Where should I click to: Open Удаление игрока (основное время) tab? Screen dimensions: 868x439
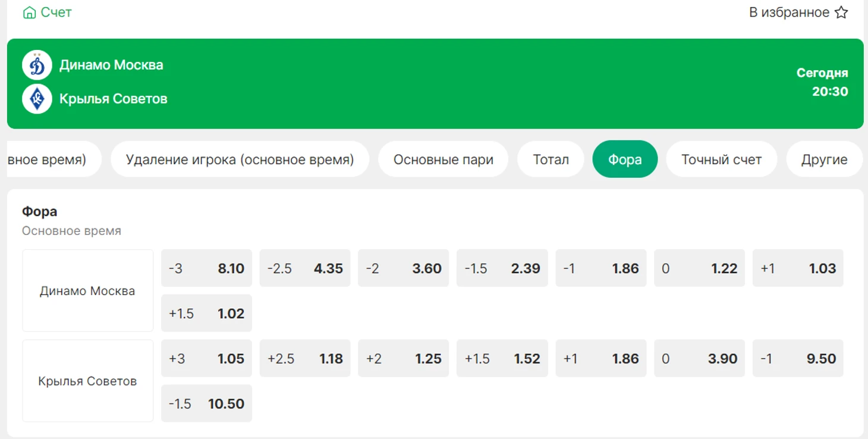[240, 159]
